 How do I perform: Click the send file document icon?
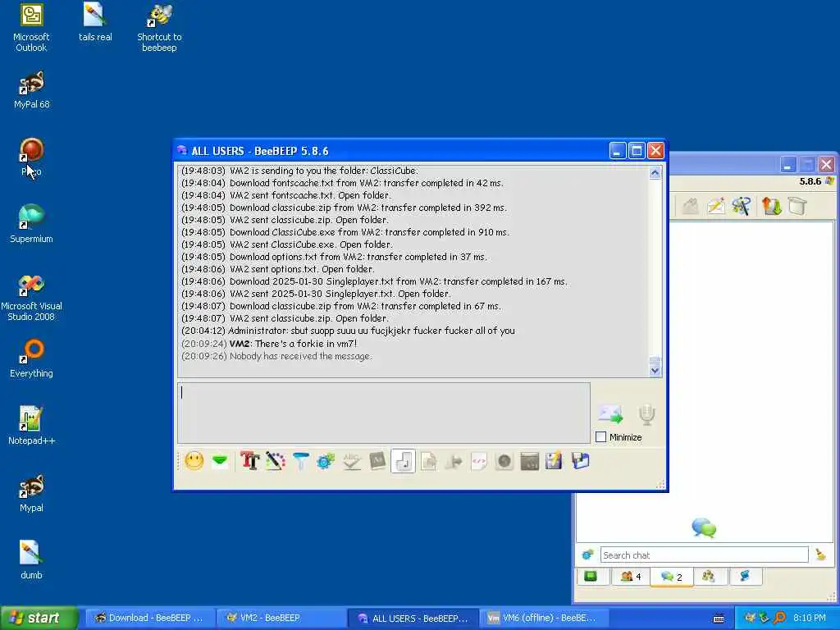[428, 461]
